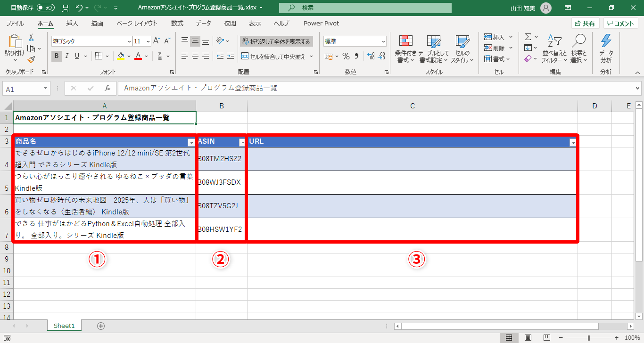
Task: Select cell containing ASIN B08TM2HSZ2
Action: [222, 159]
